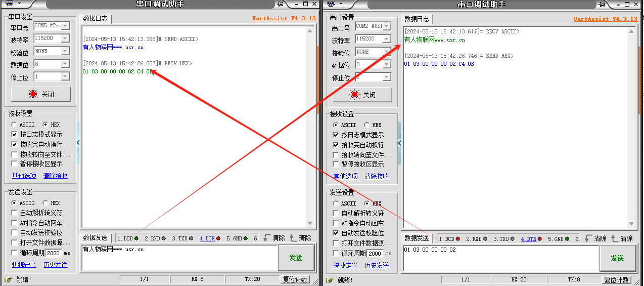Click the hand status icon beside 就绪 in left window

click(x=9, y=279)
